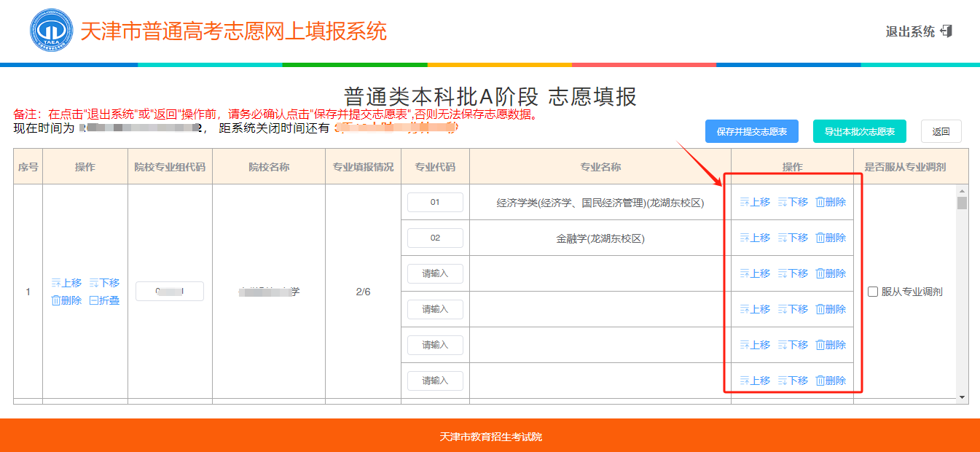Click 专业名称 column header
The width and height of the screenshot is (980, 452).
tap(600, 167)
